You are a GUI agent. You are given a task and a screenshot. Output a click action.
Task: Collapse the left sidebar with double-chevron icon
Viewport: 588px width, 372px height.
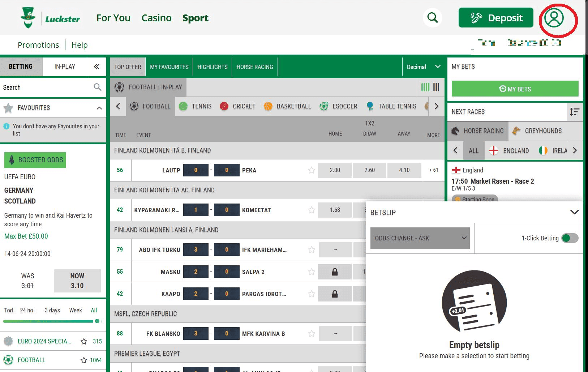[x=96, y=67]
